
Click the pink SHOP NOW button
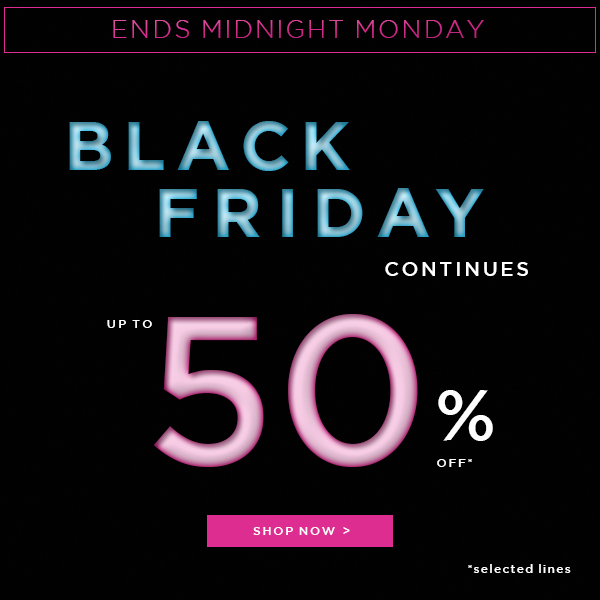click(x=299, y=531)
